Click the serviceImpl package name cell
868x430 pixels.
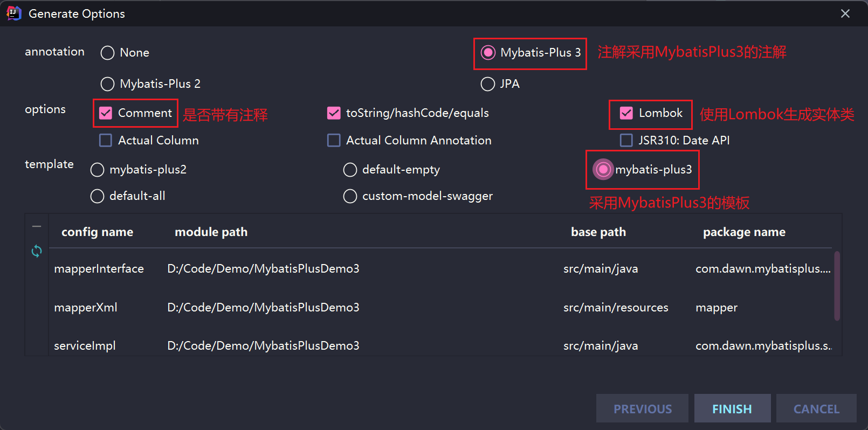763,346
